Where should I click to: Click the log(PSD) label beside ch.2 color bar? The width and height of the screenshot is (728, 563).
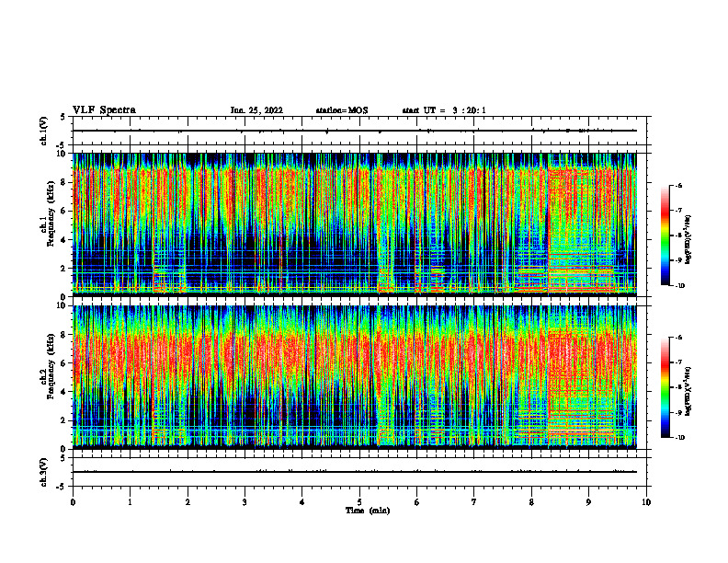tap(688, 391)
